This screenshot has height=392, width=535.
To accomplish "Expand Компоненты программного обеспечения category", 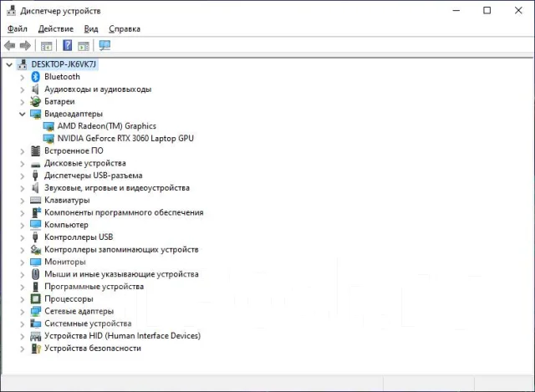I will 23,213.
